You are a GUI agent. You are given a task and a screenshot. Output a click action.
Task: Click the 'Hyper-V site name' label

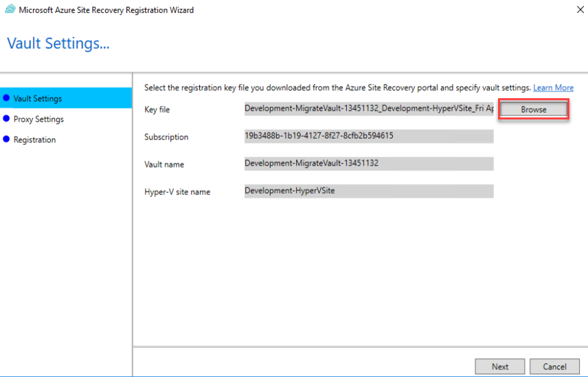click(x=177, y=192)
